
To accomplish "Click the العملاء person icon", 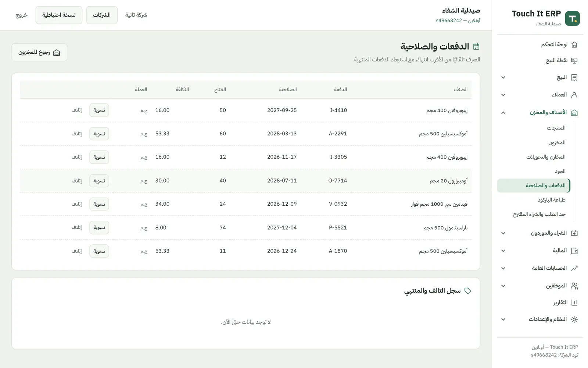I will point(574,95).
